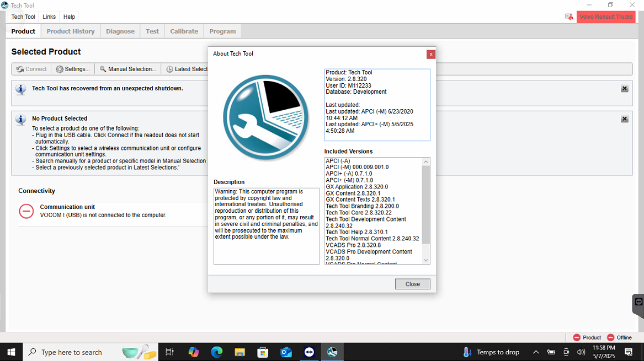Click the info icon next to No Product Selected
644x361 pixels.
(20, 120)
